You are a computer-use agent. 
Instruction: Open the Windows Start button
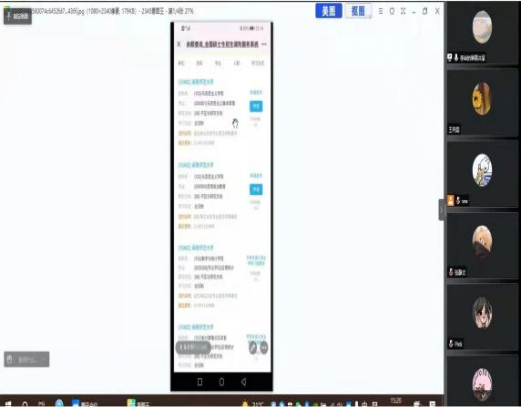[x=7, y=404]
